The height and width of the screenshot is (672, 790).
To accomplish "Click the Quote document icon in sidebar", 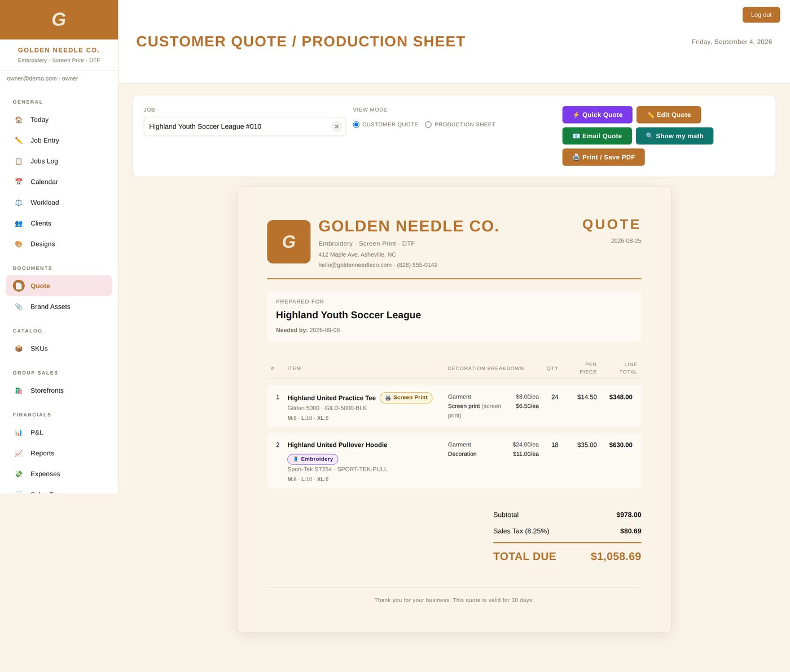I will pos(19,286).
